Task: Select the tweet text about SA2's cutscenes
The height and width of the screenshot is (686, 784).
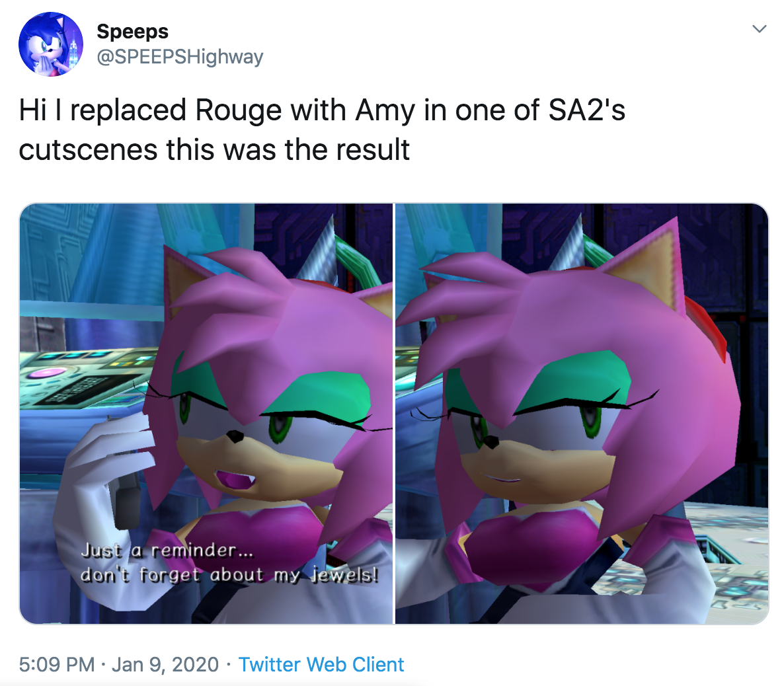Action: [x=322, y=130]
